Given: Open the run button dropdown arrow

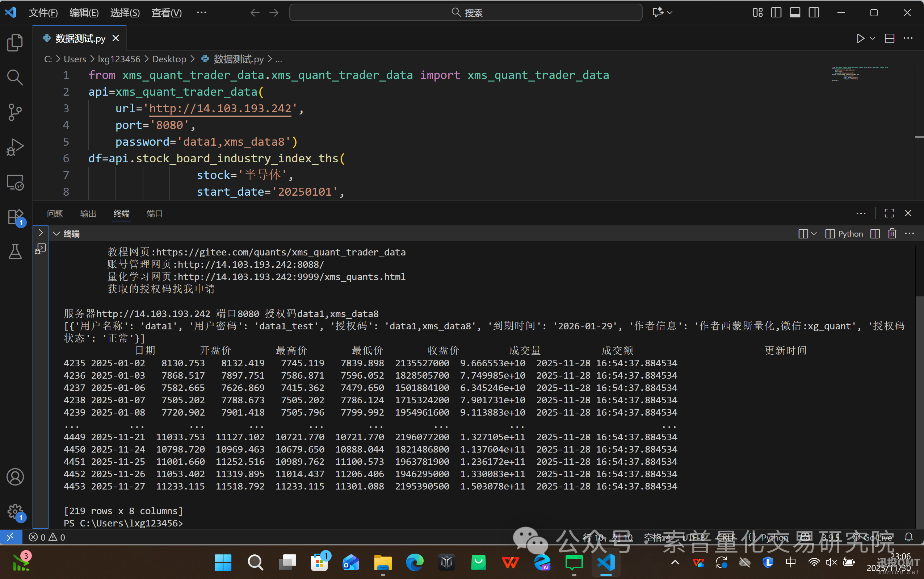Looking at the screenshot, I should pyautogui.click(x=873, y=38).
